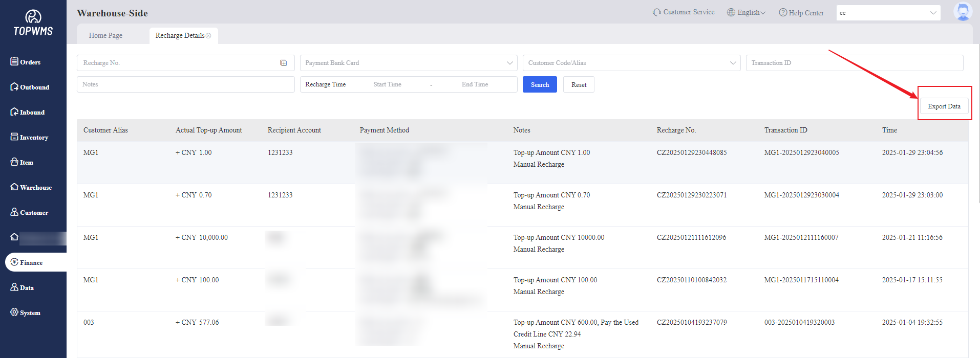This screenshot has height=358, width=980.
Task: Open the Help Center link
Action: [801, 13]
